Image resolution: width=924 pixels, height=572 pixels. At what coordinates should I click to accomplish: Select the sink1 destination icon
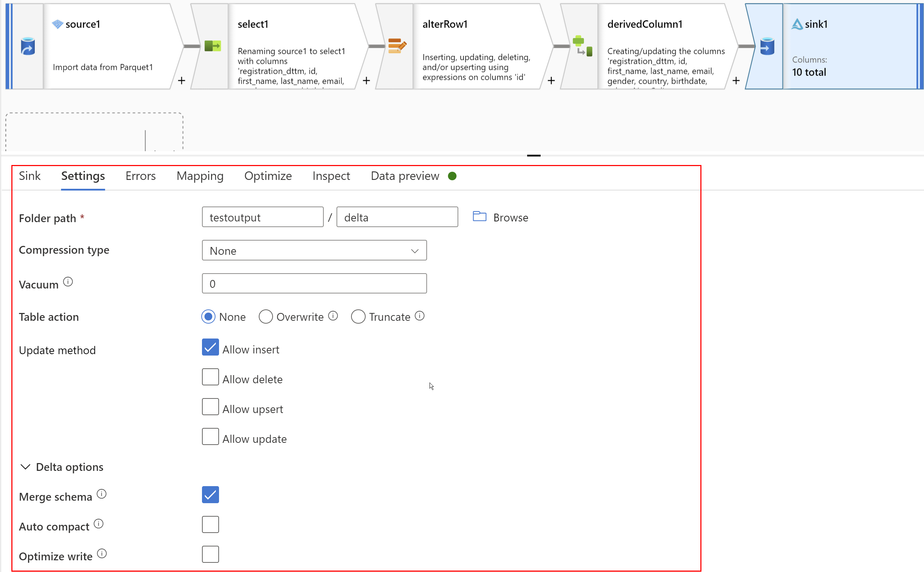coord(767,46)
